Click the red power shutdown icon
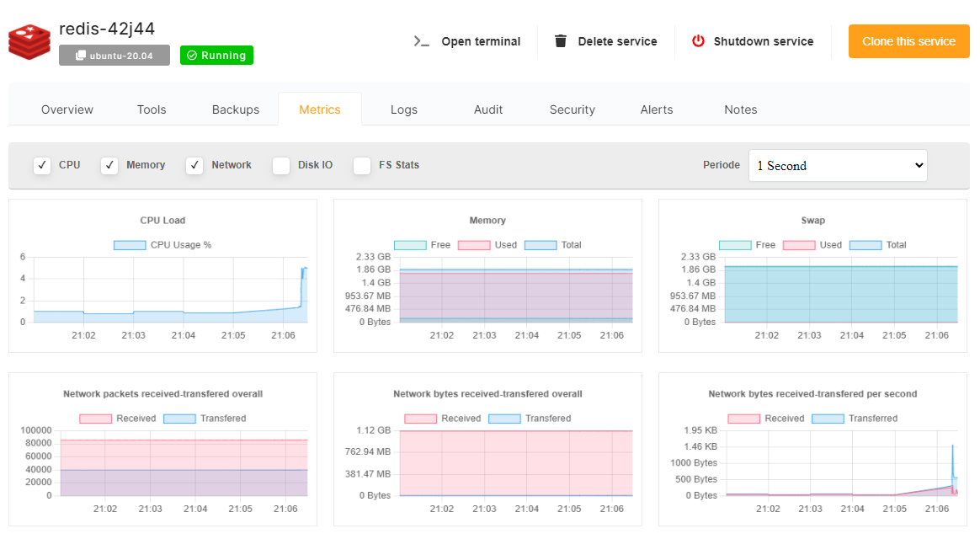980x539 pixels. [x=698, y=41]
